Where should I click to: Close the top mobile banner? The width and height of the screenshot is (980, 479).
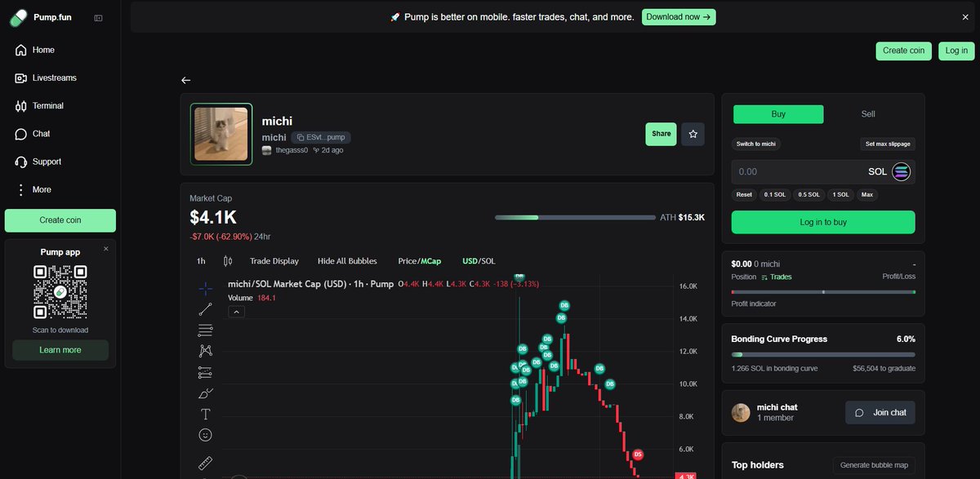tap(965, 16)
